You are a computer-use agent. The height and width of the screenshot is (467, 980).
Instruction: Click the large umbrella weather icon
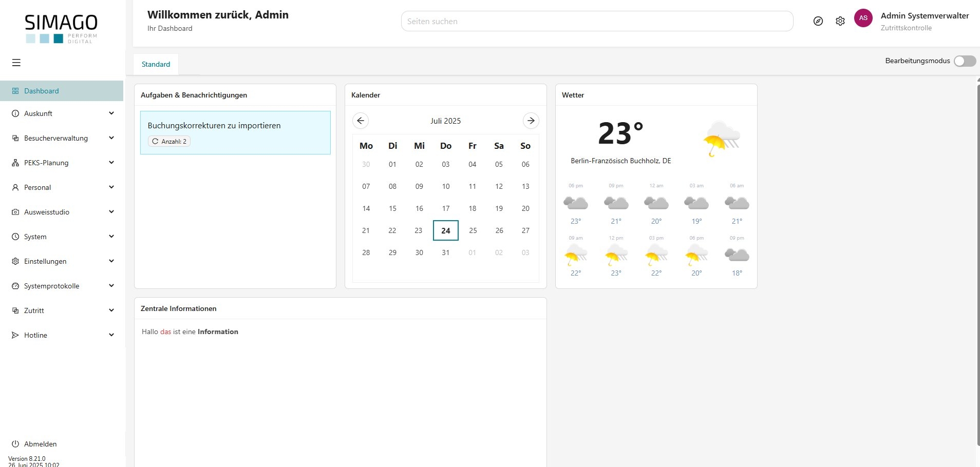(722, 139)
